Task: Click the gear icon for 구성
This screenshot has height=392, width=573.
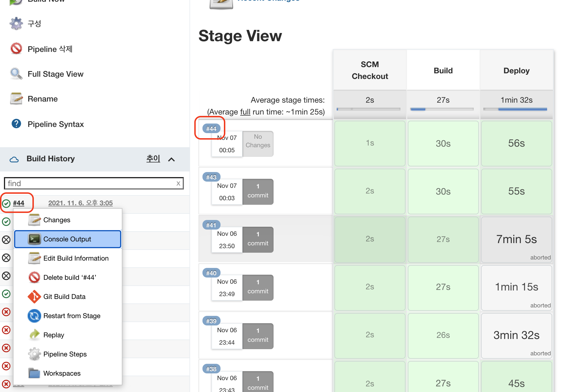Action: click(x=16, y=23)
